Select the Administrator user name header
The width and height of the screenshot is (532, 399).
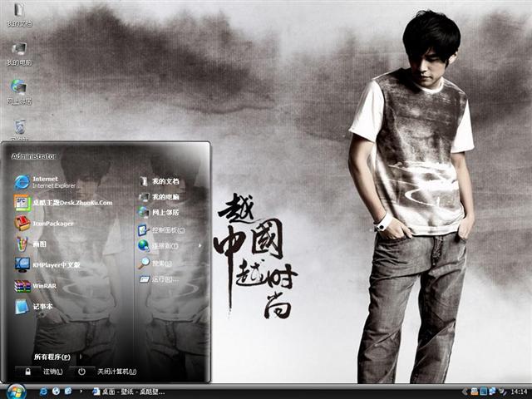pos(33,156)
